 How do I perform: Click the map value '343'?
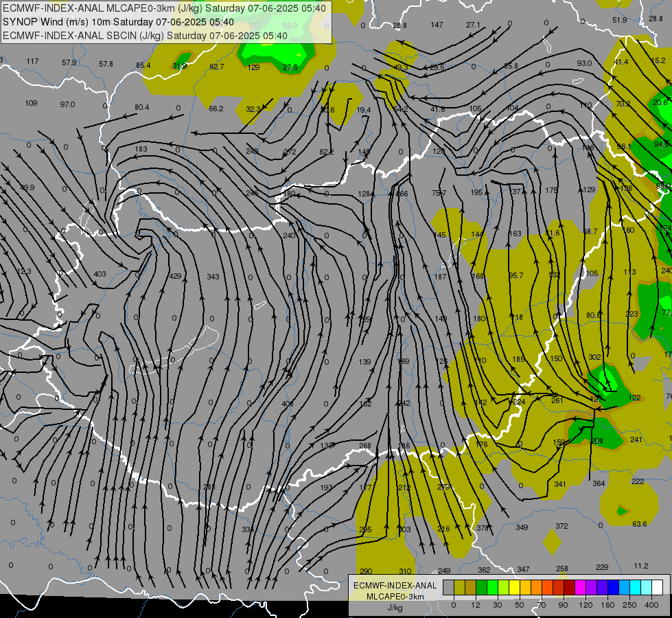(x=213, y=277)
